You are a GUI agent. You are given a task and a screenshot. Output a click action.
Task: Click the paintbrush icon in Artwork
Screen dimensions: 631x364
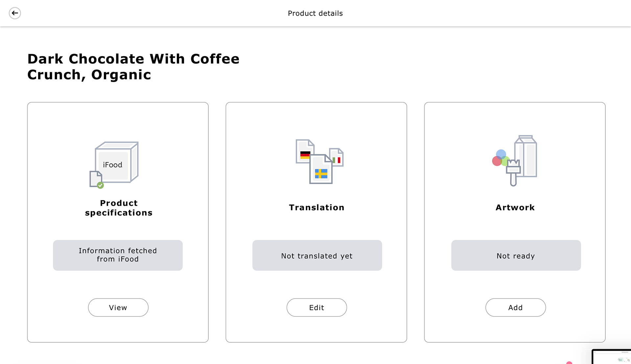click(513, 173)
